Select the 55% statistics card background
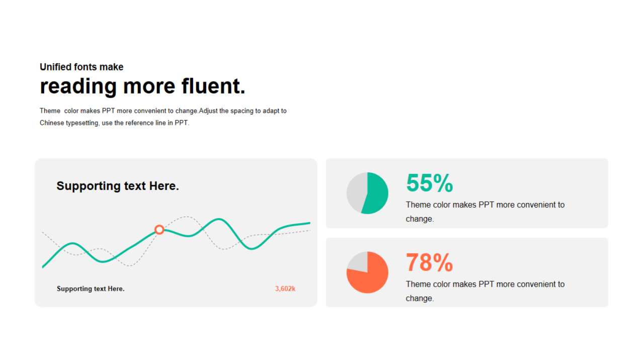This screenshot has height=362, width=644. 467,193
